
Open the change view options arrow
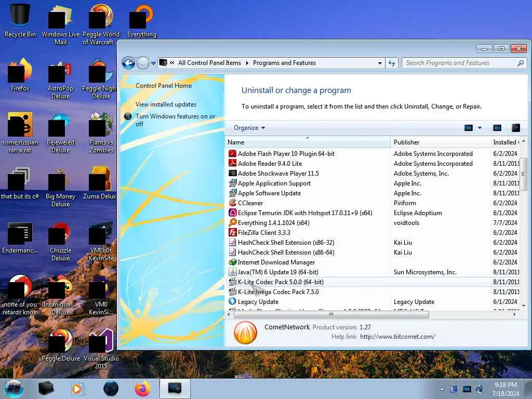coord(480,128)
